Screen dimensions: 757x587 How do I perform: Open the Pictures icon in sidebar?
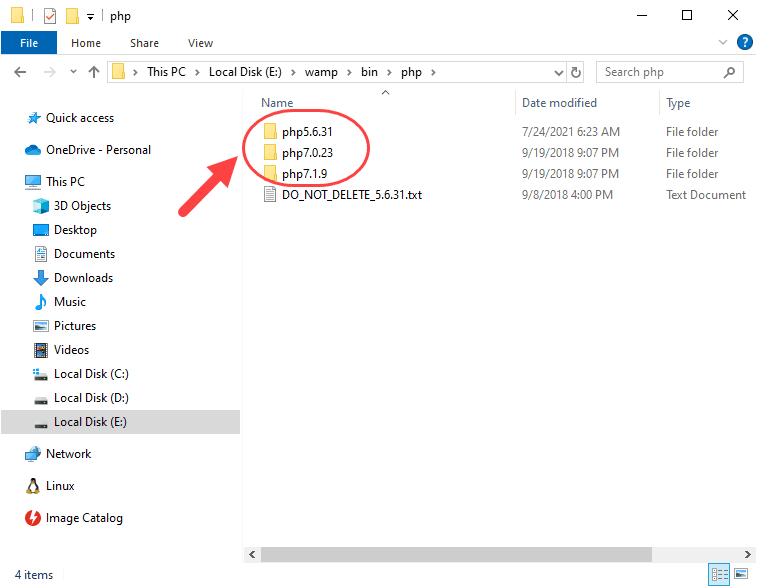41,326
